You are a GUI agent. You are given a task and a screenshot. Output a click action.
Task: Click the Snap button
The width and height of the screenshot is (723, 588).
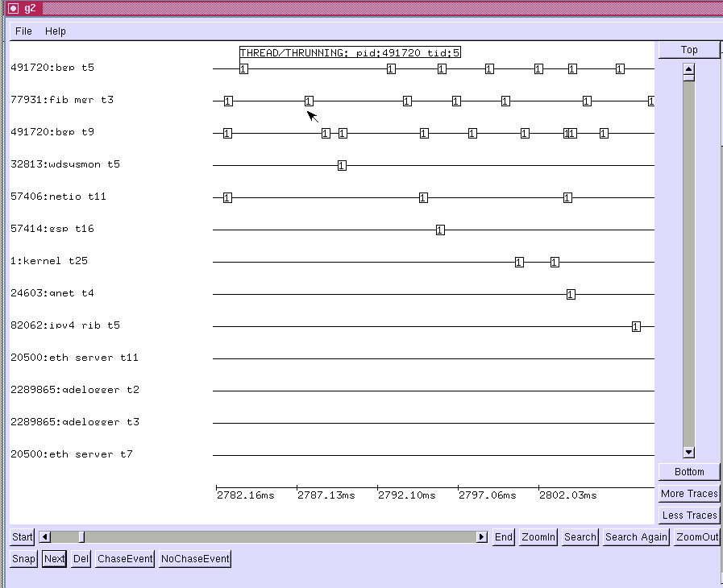coord(24,559)
